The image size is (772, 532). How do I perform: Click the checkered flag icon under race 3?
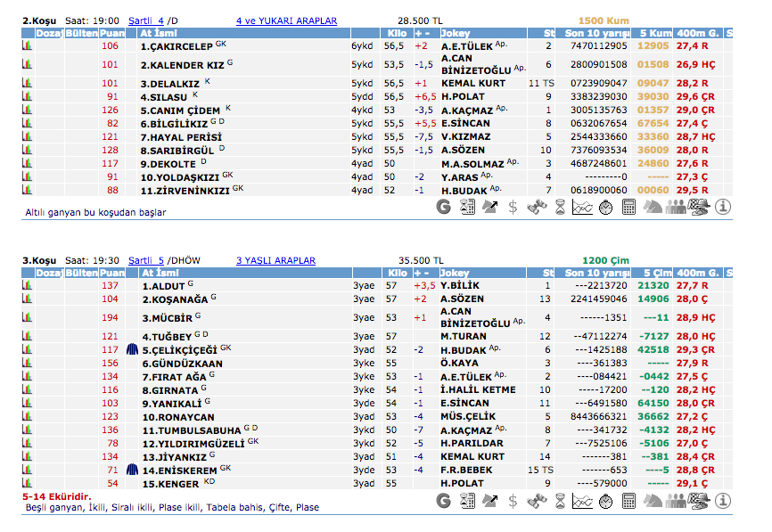[x=700, y=502]
